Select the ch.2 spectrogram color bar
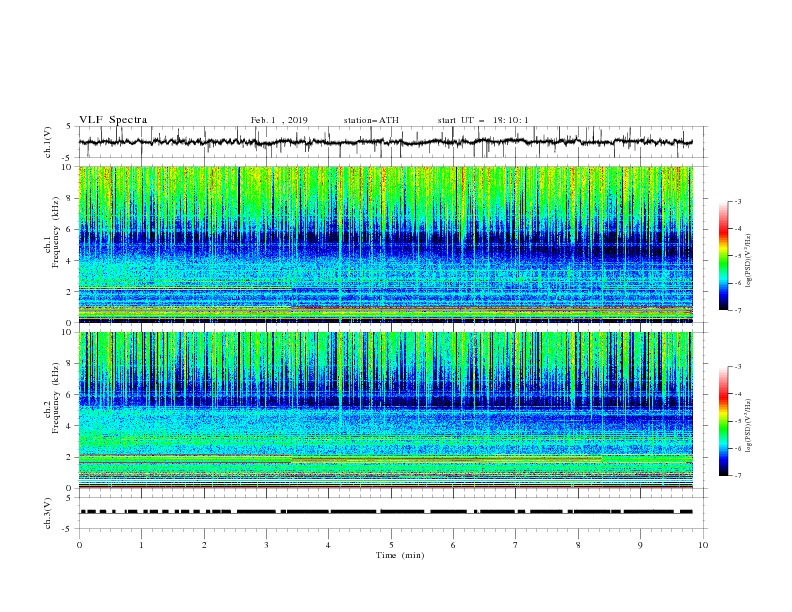The width and height of the screenshot is (792, 612). (723, 421)
